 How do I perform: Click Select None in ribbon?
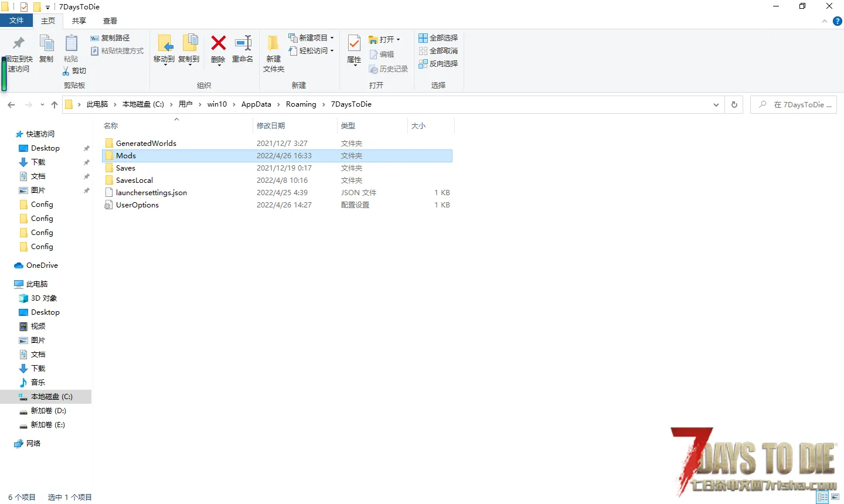coord(438,51)
